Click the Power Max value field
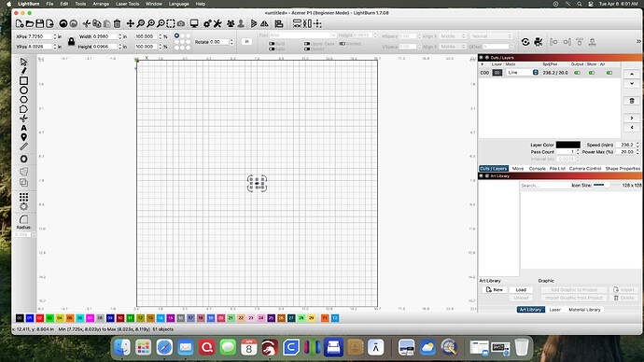Image resolution: width=644 pixels, height=362 pixels. [626, 152]
